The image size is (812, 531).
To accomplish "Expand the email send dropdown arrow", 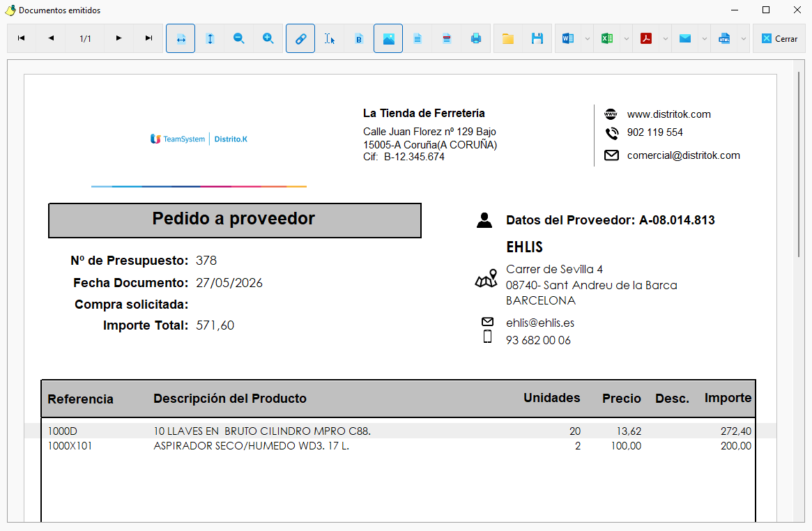I will coord(704,38).
